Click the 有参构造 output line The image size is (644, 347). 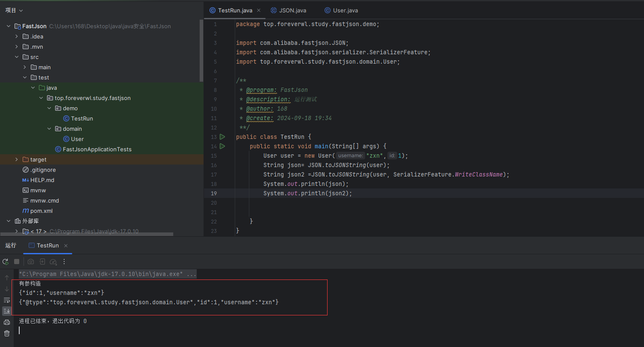[x=30, y=283]
